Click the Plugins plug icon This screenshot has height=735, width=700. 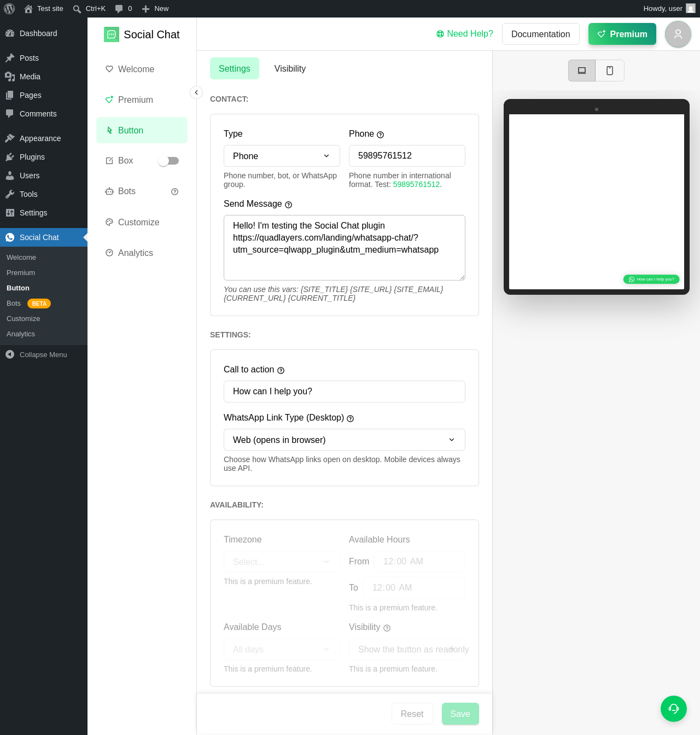[x=10, y=157]
